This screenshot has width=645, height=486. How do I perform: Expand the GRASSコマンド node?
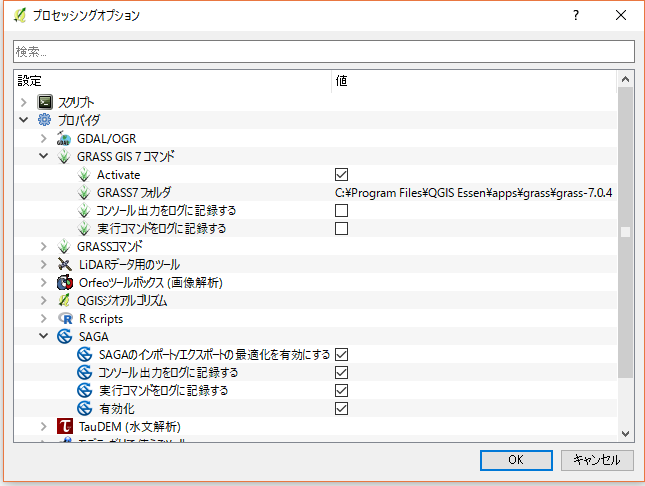(44, 246)
